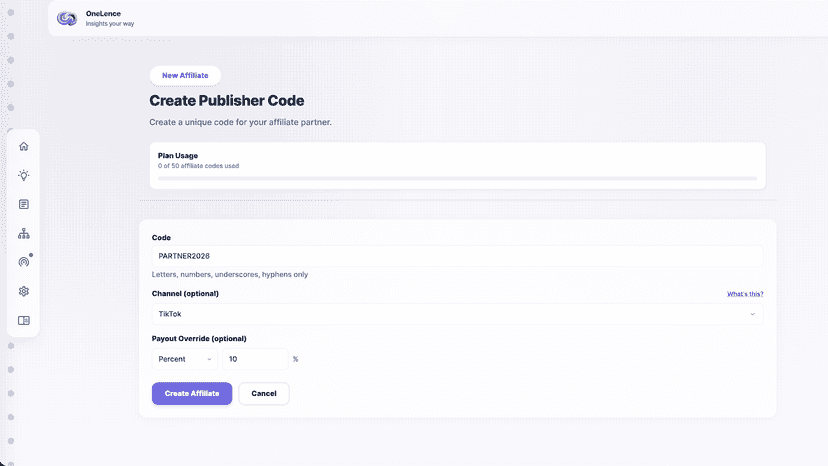Viewport: 828px width, 466px height.
Task: Focus the payout value field showing 10
Action: 256,359
